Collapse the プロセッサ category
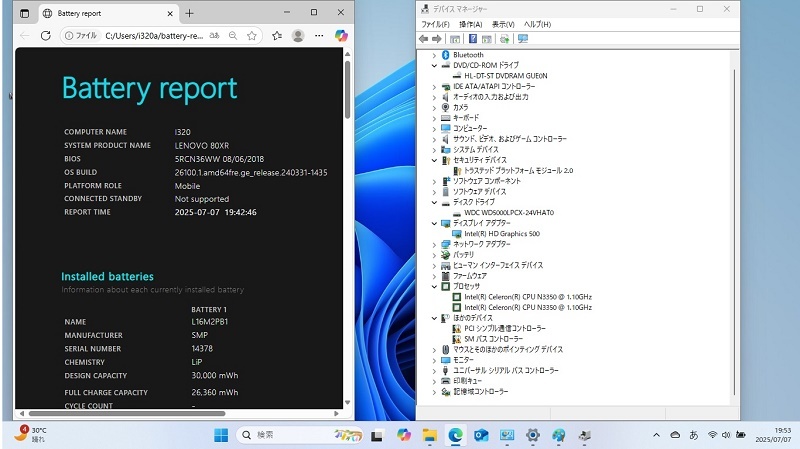800x449 pixels. (434, 286)
